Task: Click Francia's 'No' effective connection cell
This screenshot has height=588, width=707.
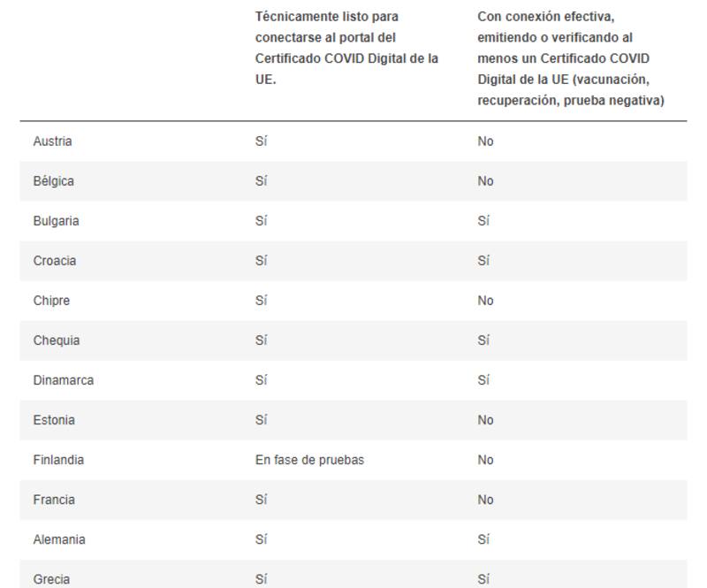Action: pos(485,500)
